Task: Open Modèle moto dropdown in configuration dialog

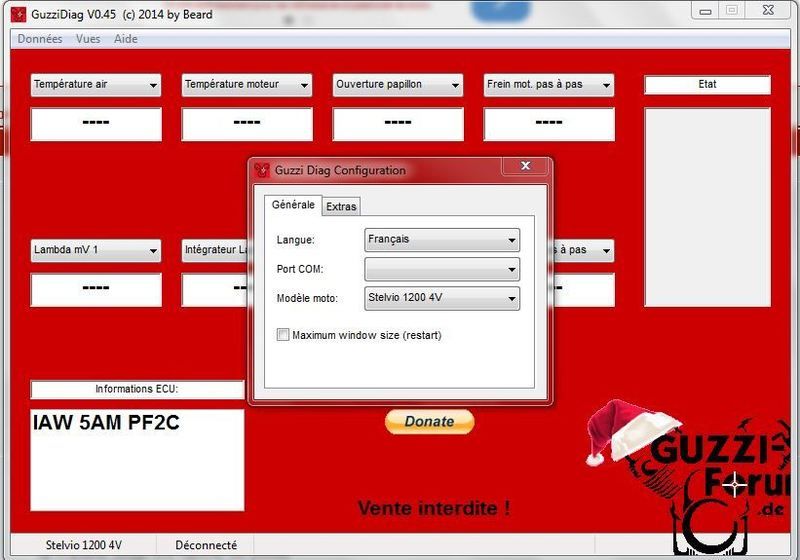Action: tap(442, 298)
